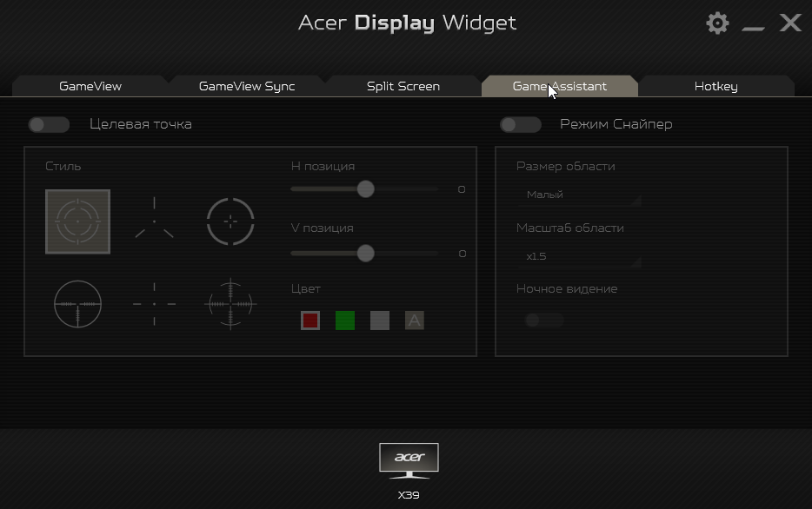Select the auto color 'A' swatch

tap(415, 321)
